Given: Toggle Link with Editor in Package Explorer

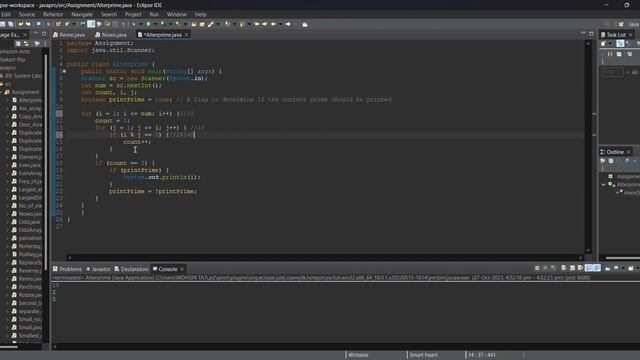Looking at the screenshot, I should [26, 43].
